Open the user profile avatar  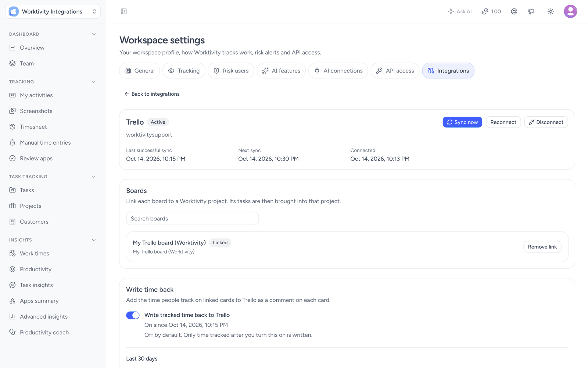(x=570, y=11)
